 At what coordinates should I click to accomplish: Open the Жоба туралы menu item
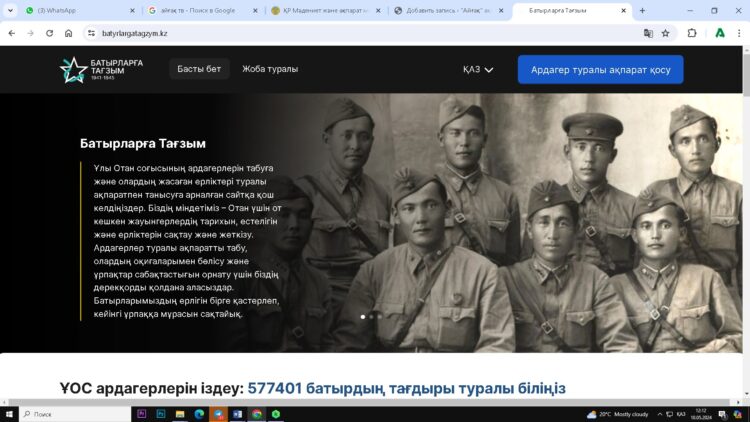coord(270,69)
